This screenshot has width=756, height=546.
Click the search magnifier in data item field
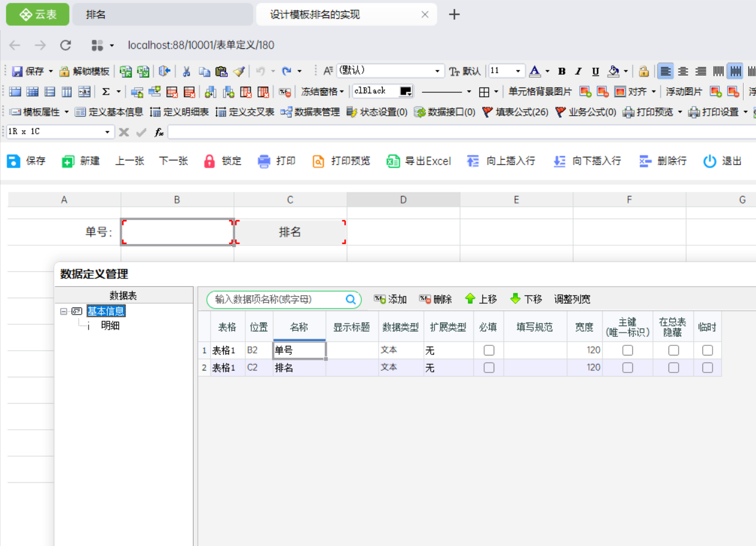(351, 300)
